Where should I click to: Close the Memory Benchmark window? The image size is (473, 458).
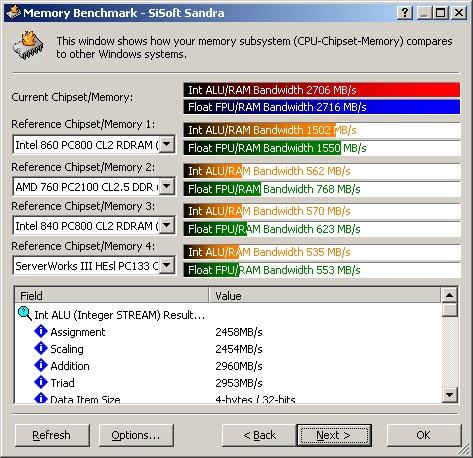click(459, 13)
